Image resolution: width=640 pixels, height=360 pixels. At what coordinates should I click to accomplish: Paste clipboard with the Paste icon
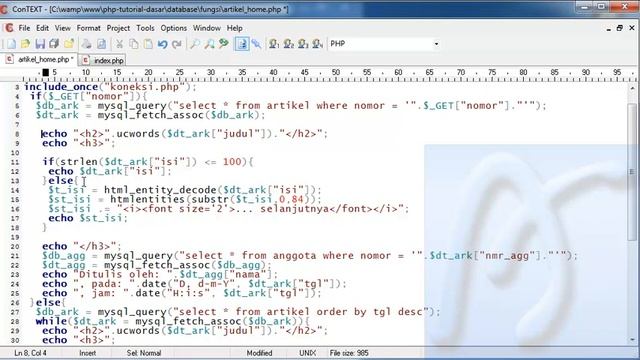click(148, 44)
